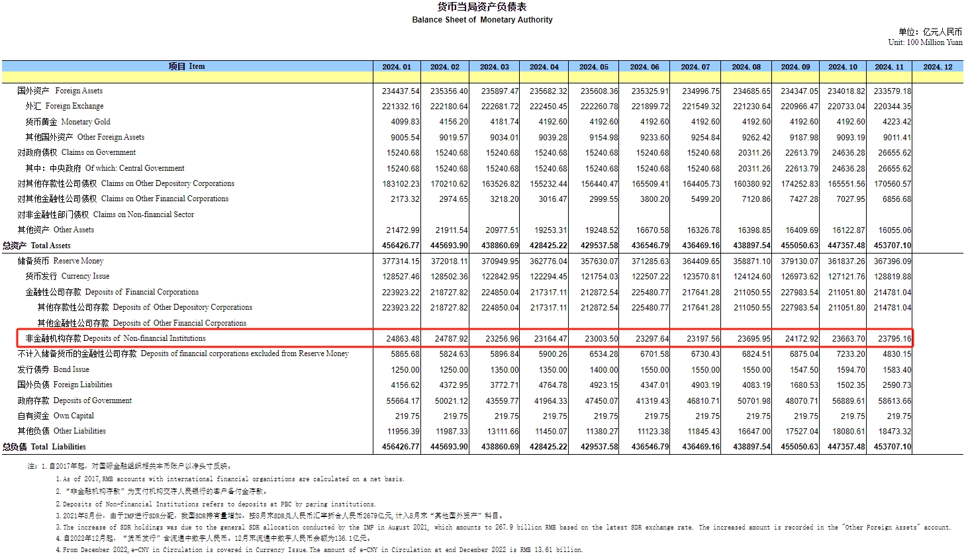The width and height of the screenshot is (966, 560).
Task: Click Non-financial Institutions value 23003.50
Action: [x=601, y=339]
